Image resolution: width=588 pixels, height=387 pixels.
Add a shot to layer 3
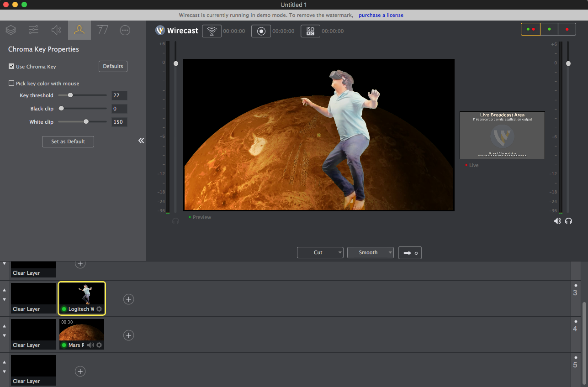(x=129, y=299)
